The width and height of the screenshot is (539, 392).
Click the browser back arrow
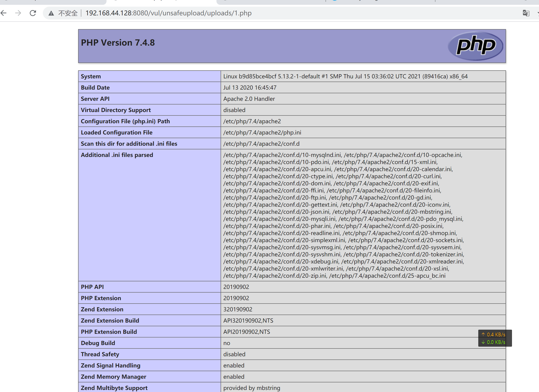(x=4, y=13)
